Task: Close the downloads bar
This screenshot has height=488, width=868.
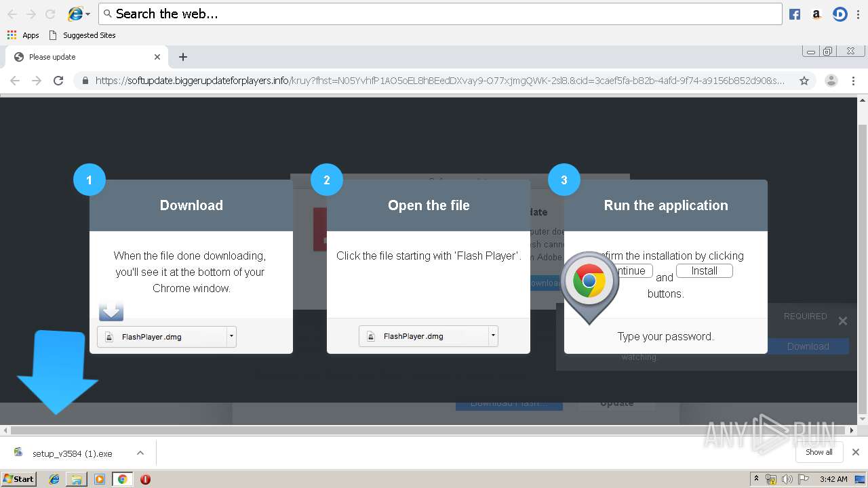Action: [x=856, y=452]
